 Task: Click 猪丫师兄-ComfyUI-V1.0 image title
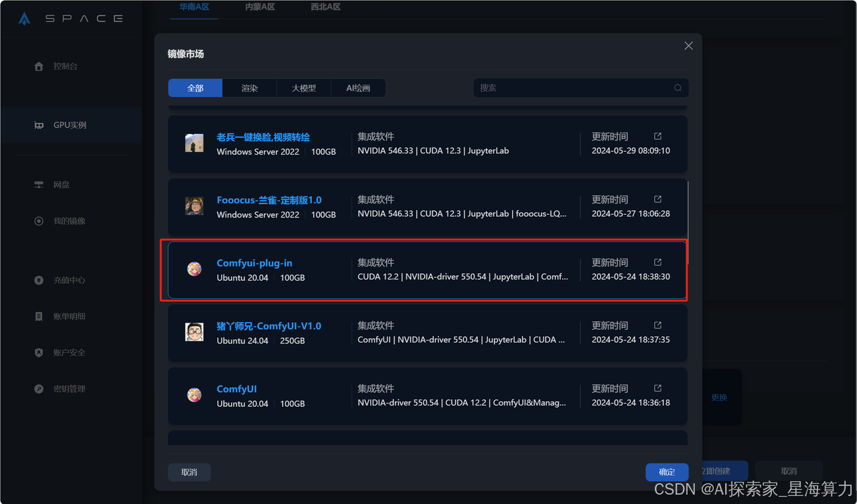269,326
